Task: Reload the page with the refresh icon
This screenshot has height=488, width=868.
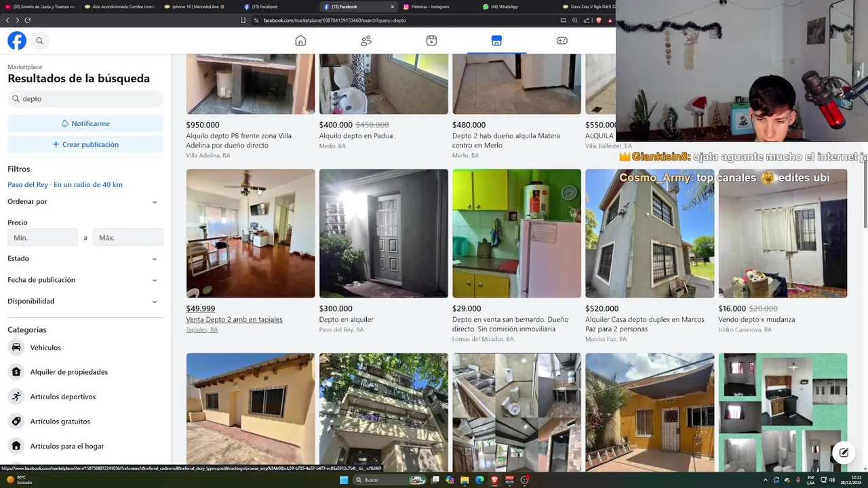Action: tap(28, 20)
